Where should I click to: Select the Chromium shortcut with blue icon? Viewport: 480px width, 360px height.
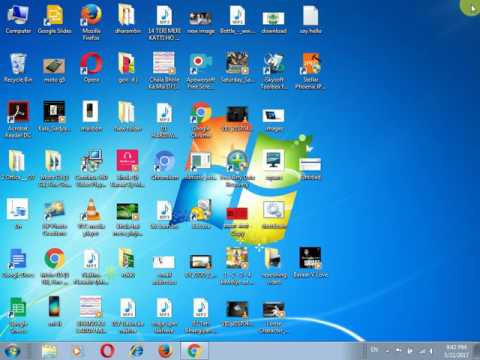point(164,166)
